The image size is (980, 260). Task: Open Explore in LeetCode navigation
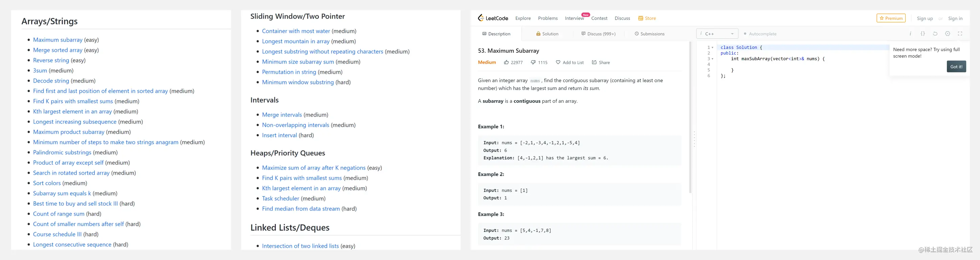(523, 18)
